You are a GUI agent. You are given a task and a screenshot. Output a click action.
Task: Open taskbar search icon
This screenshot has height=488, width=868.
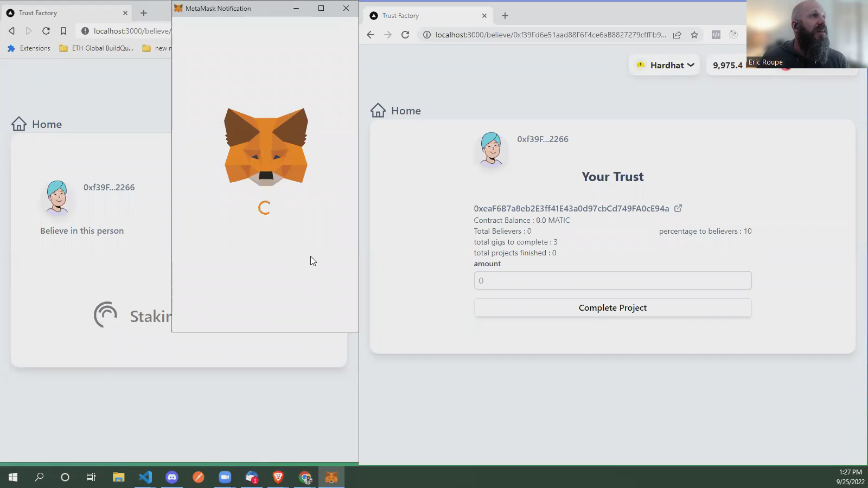(x=39, y=477)
